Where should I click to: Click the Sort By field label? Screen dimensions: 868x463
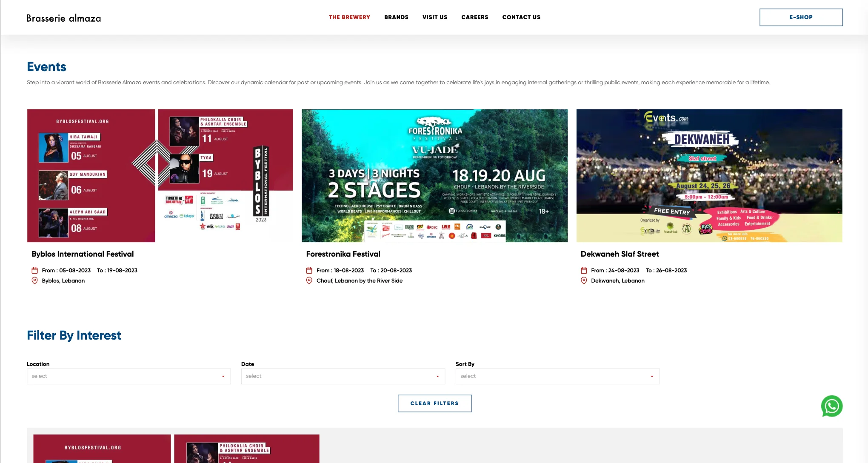point(465,364)
